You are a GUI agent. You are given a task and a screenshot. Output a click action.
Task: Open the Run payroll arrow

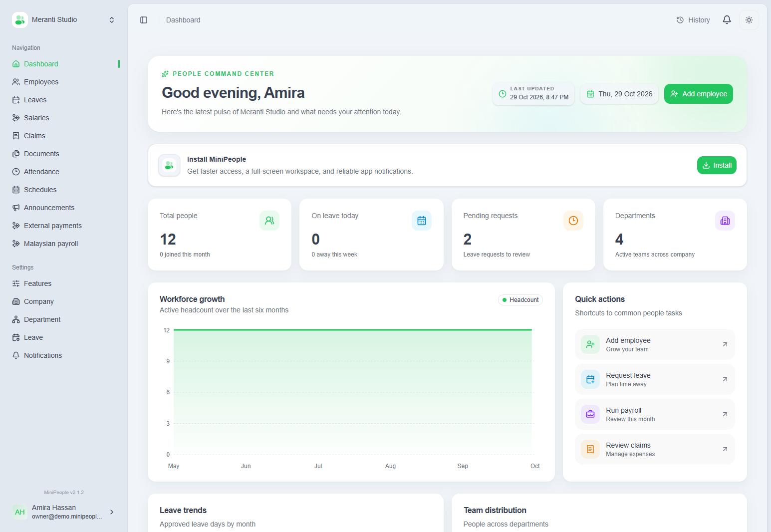[725, 414]
